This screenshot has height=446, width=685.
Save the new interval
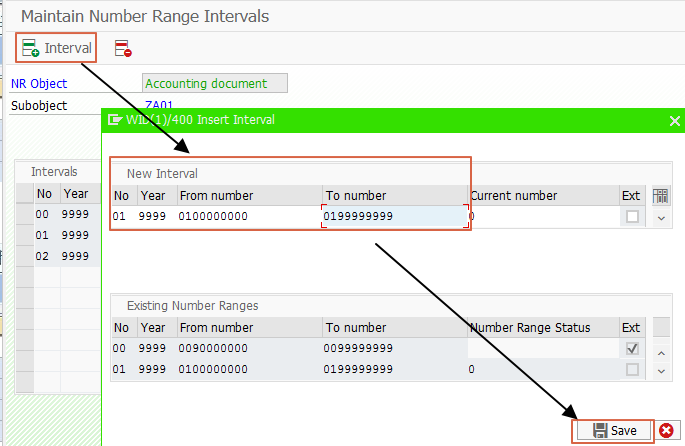[x=614, y=431]
